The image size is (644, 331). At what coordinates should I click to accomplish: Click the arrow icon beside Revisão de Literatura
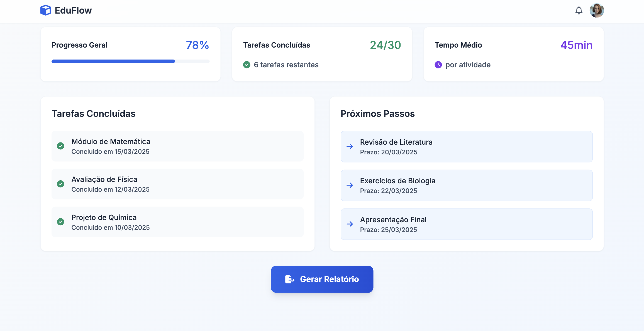(x=350, y=147)
